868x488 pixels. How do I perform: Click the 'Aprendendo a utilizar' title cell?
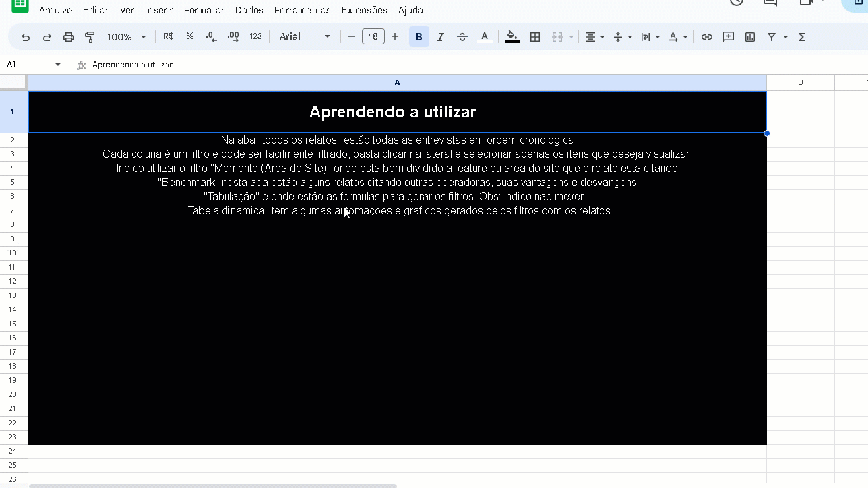pos(397,112)
